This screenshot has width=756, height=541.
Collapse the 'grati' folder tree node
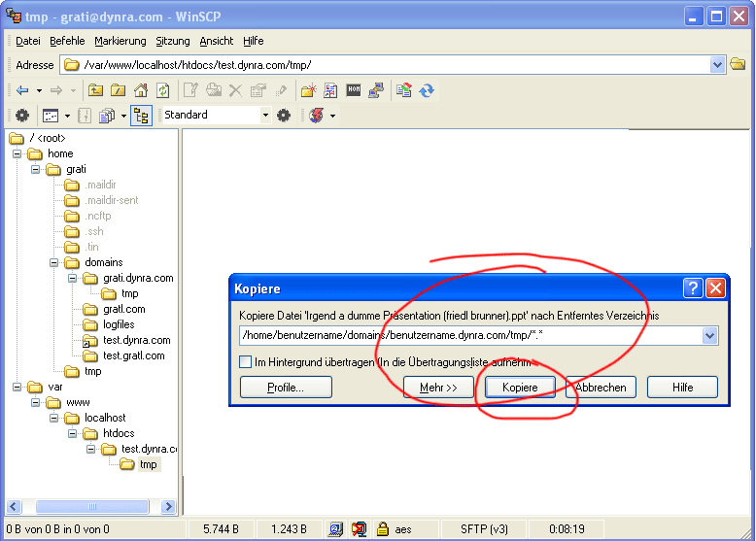tap(35, 169)
